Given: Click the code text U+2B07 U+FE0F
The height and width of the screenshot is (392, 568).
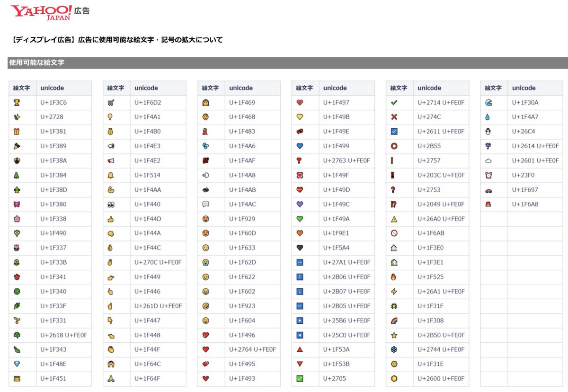Looking at the screenshot, I should tap(347, 292).
